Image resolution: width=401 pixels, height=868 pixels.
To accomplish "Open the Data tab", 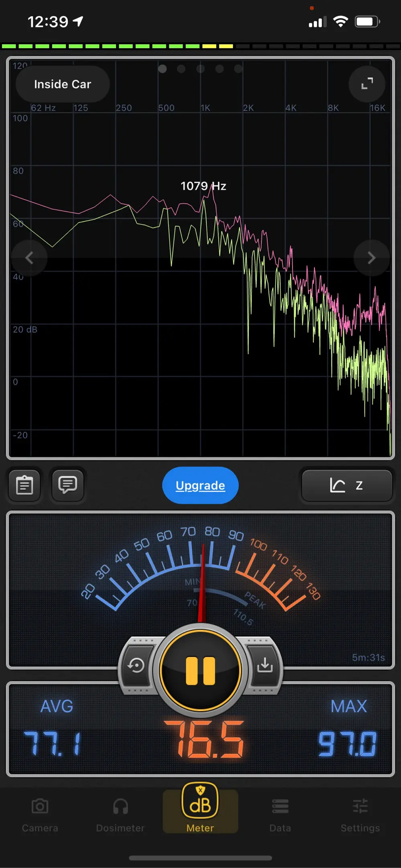I will (280, 815).
